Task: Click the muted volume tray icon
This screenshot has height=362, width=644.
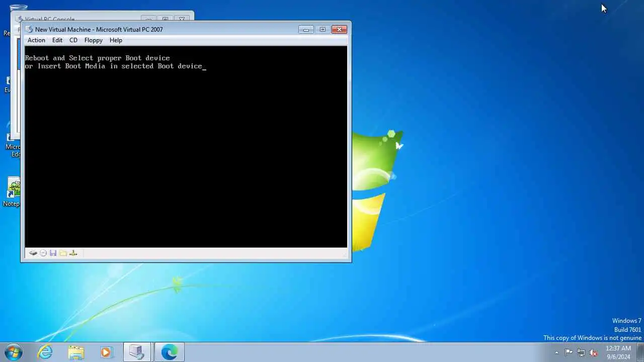Action: 594,352
